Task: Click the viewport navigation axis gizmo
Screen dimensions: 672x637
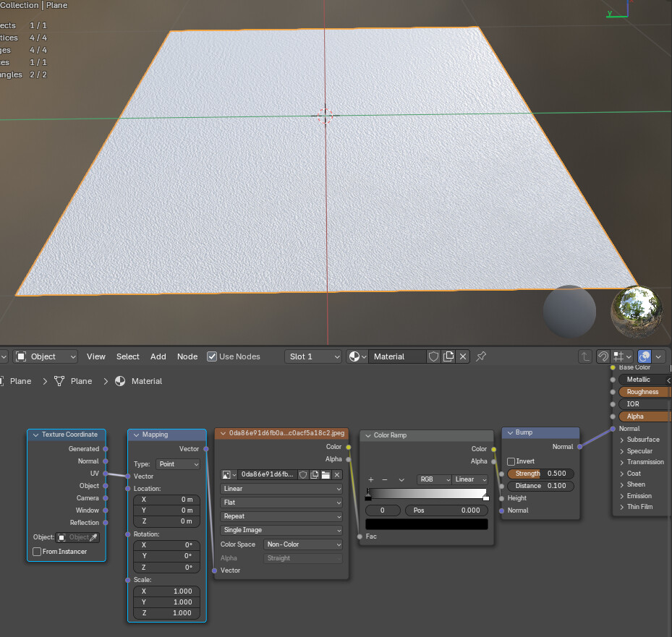Action: tap(619, 9)
